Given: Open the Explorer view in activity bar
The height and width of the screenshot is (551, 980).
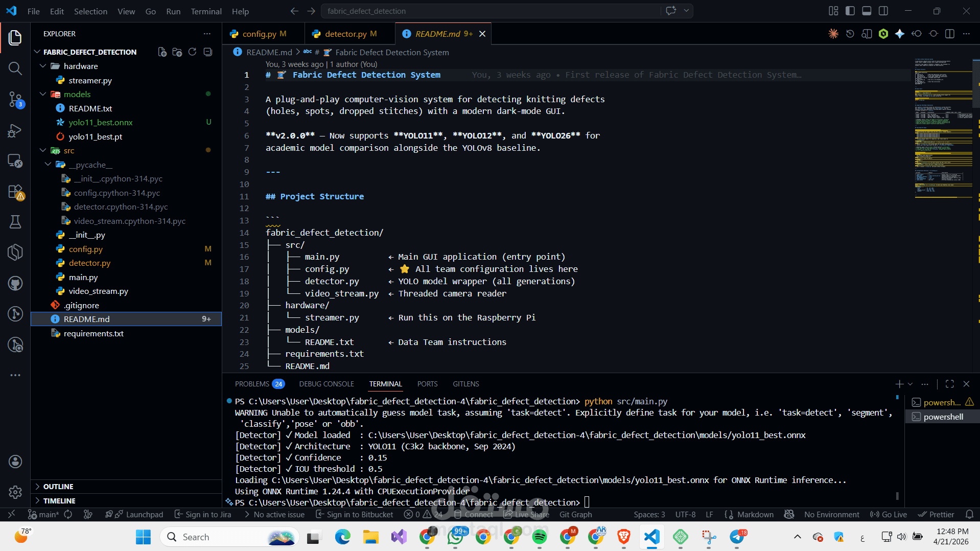Looking at the screenshot, I should (x=15, y=37).
